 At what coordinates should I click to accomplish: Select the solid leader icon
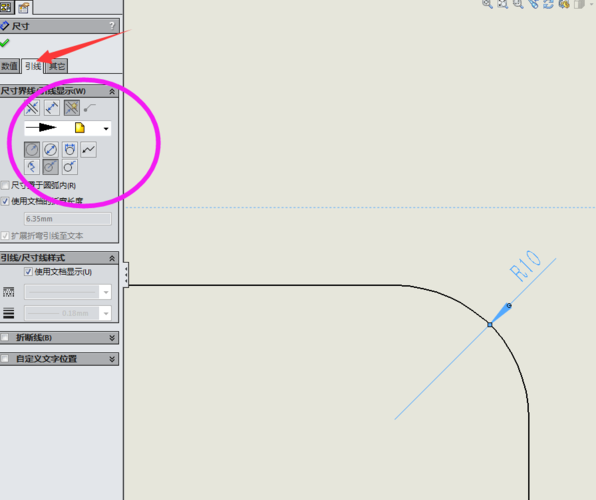pos(51,167)
